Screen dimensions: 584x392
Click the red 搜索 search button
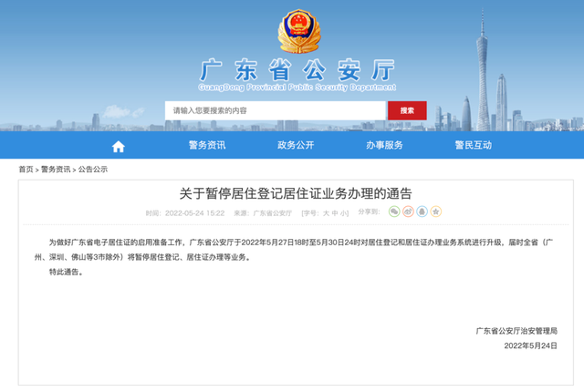(407, 110)
